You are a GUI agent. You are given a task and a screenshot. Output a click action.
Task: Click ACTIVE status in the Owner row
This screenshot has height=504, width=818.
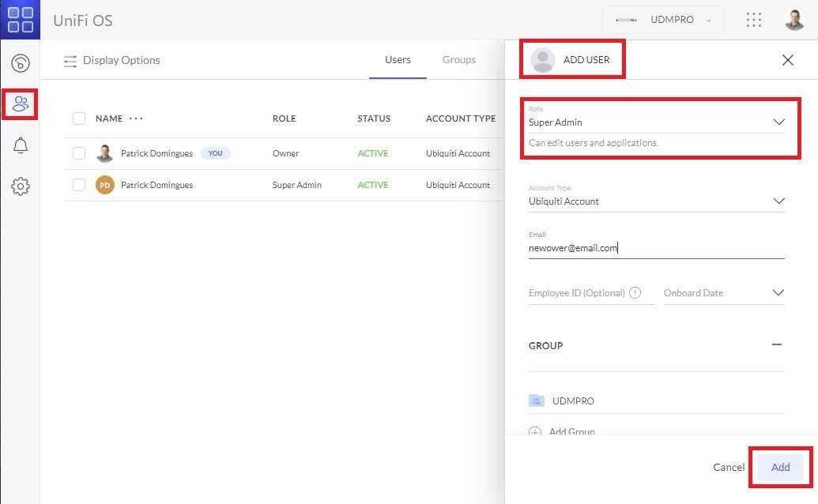pos(372,153)
